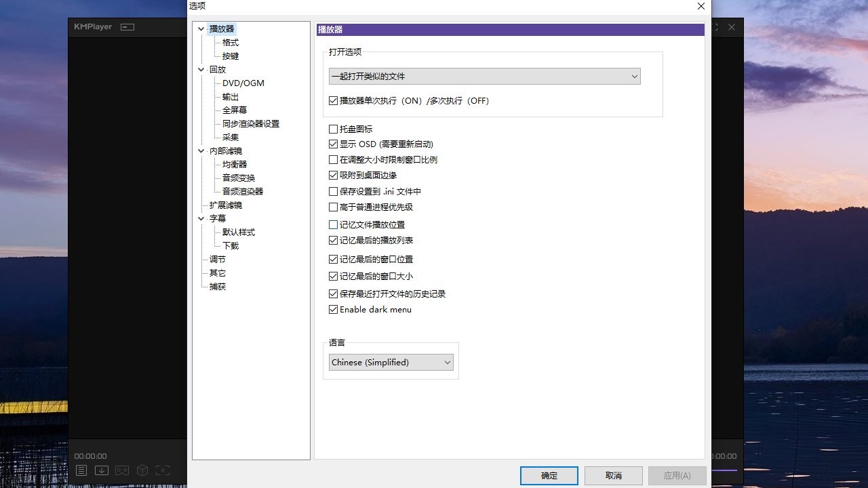Uncheck Enable dark menu
868x488 pixels.
[x=333, y=309]
